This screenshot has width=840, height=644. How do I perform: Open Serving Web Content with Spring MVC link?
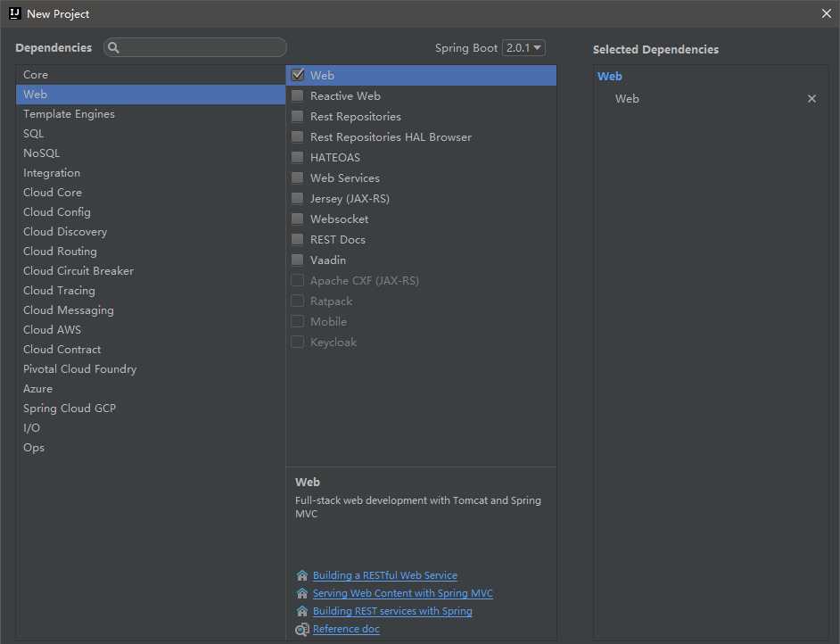(403, 593)
